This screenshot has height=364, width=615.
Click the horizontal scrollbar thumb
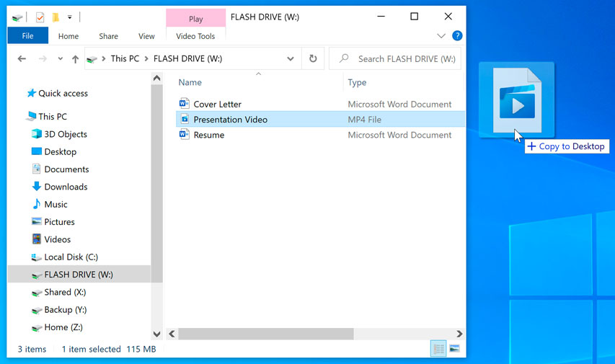point(266,334)
